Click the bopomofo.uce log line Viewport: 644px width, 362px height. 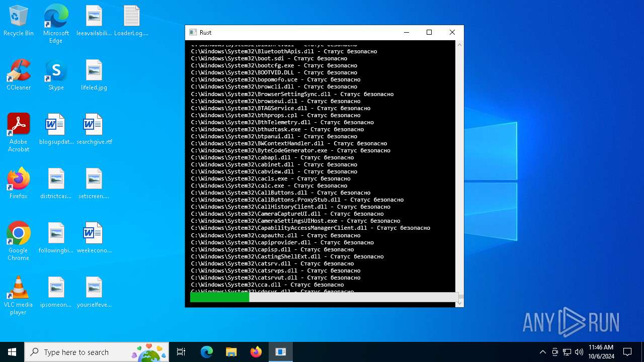click(276, 79)
